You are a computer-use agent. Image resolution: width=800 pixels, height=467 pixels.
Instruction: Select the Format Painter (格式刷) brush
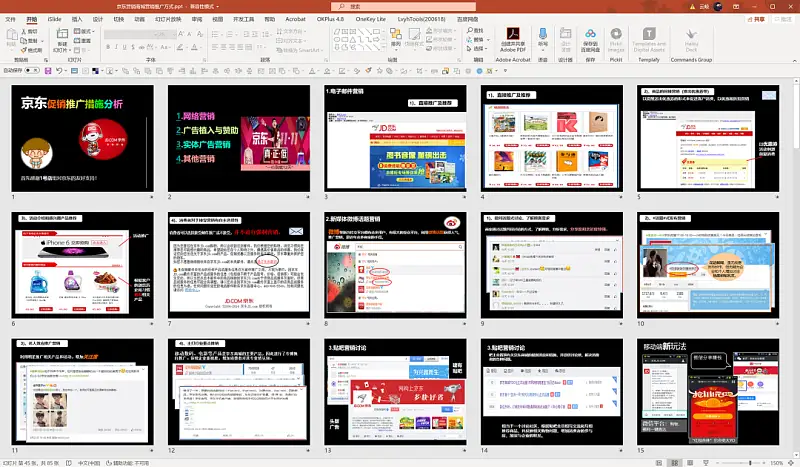tap(23, 50)
